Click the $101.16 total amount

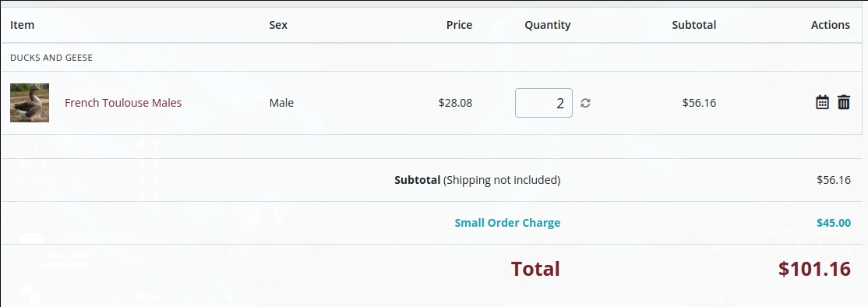point(814,269)
